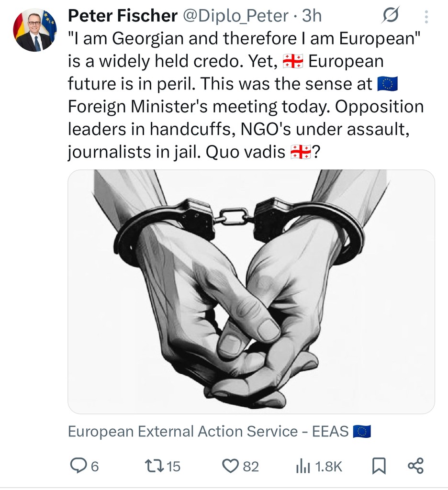Open the handcuffed hands image

point(251,292)
